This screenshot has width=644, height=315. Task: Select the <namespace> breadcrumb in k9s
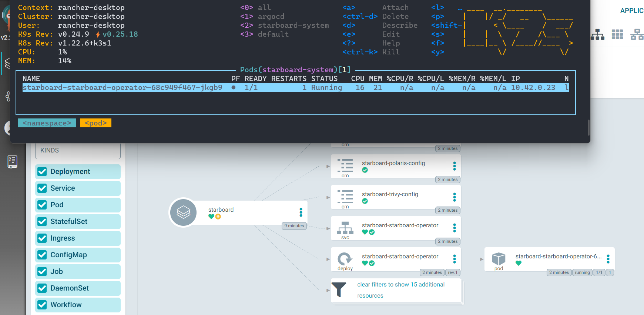47,123
